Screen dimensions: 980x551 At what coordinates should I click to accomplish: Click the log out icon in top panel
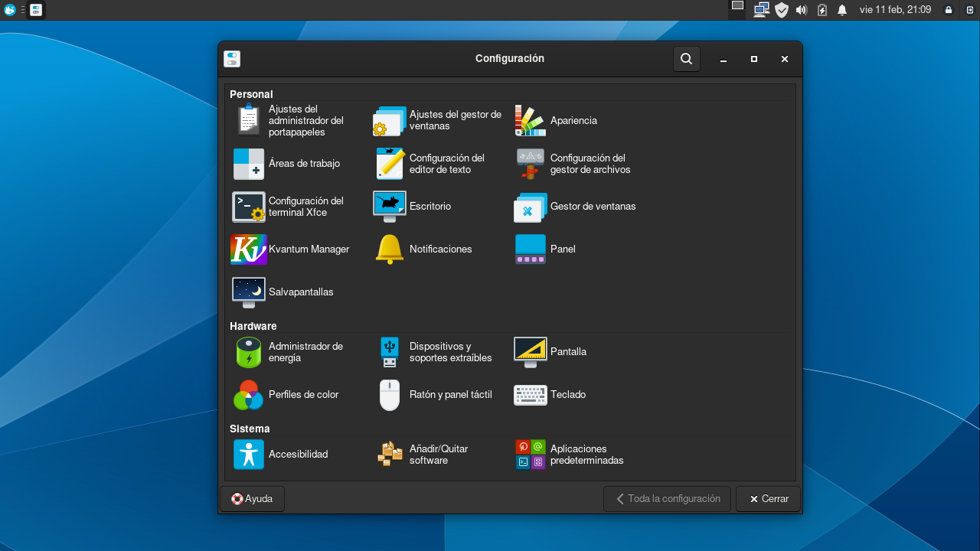(969, 10)
